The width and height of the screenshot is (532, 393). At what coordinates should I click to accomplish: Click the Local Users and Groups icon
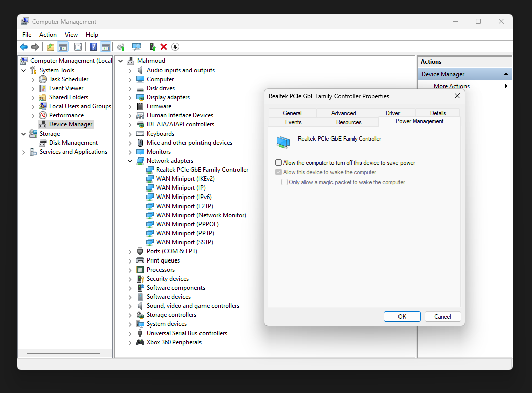pyautogui.click(x=43, y=106)
